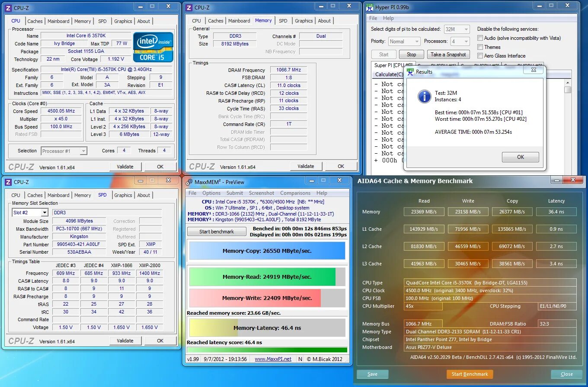Screen dimensions: 588x387
Task: Click the Memory-Write 22409 MByte/sec bar
Action: tap(267, 298)
